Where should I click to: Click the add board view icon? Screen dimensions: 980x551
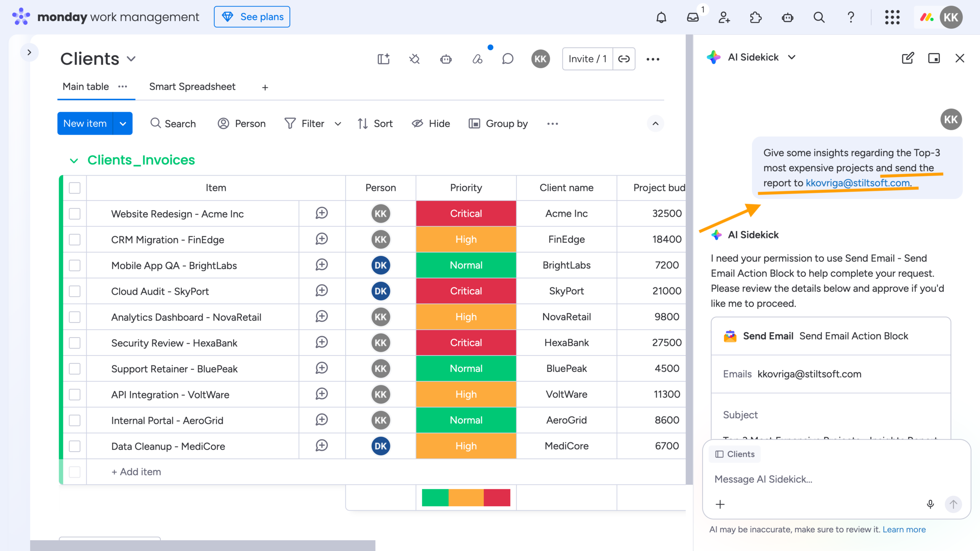383,59
